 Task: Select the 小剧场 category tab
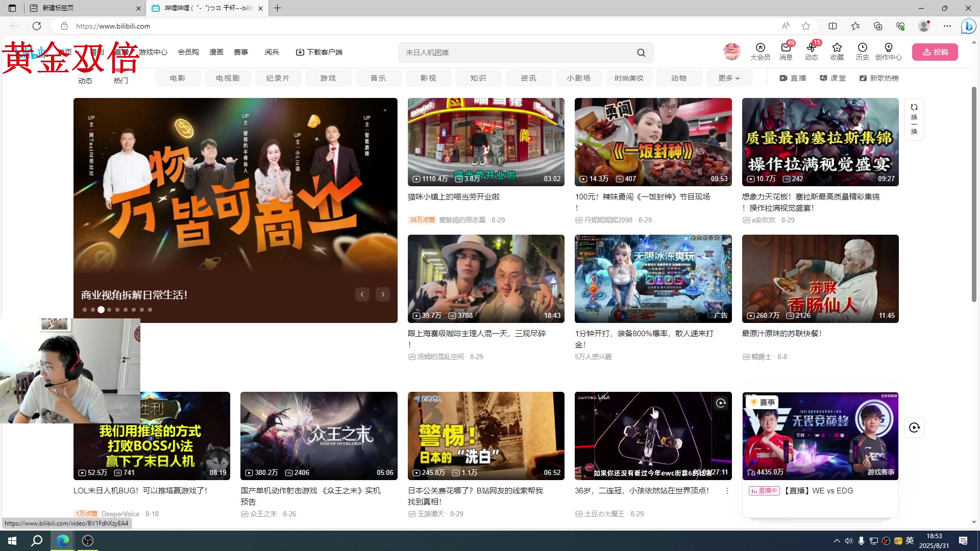pyautogui.click(x=578, y=78)
